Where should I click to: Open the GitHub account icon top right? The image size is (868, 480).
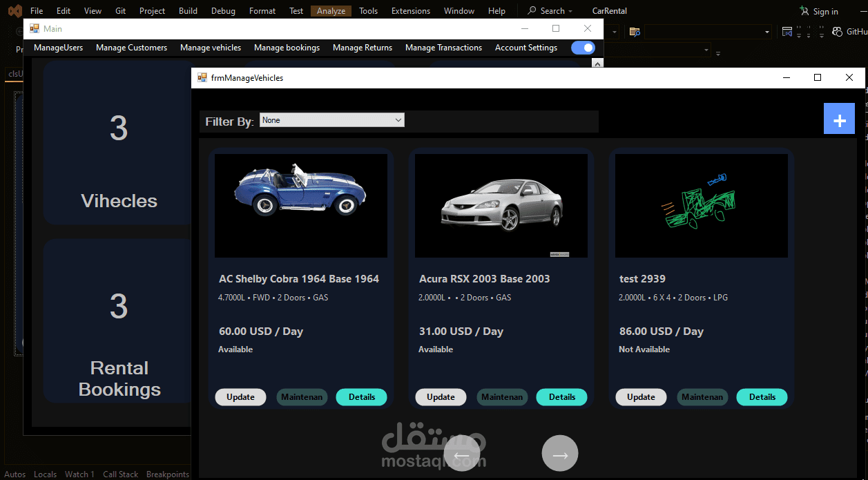(838, 30)
